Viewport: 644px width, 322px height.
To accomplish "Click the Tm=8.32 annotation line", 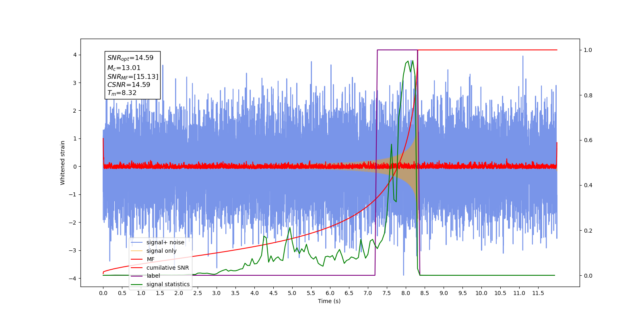I will point(122,93).
